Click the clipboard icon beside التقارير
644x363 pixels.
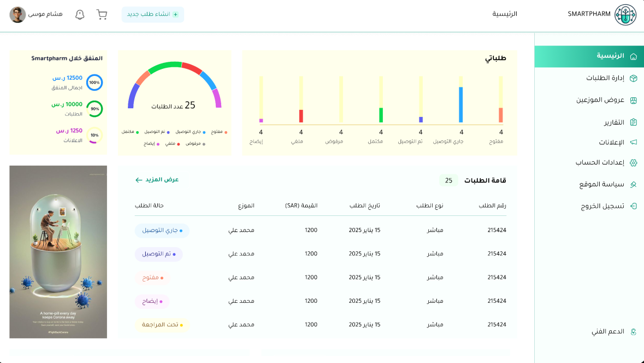(x=634, y=122)
